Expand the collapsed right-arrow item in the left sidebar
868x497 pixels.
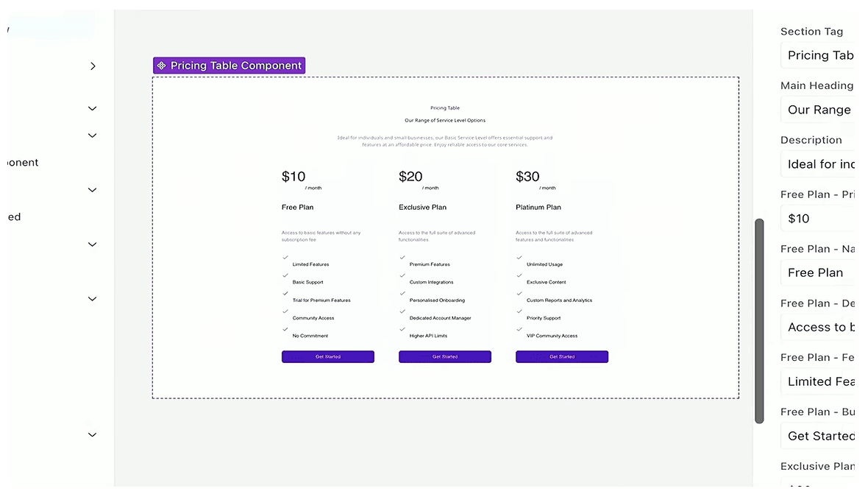click(93, 66)
